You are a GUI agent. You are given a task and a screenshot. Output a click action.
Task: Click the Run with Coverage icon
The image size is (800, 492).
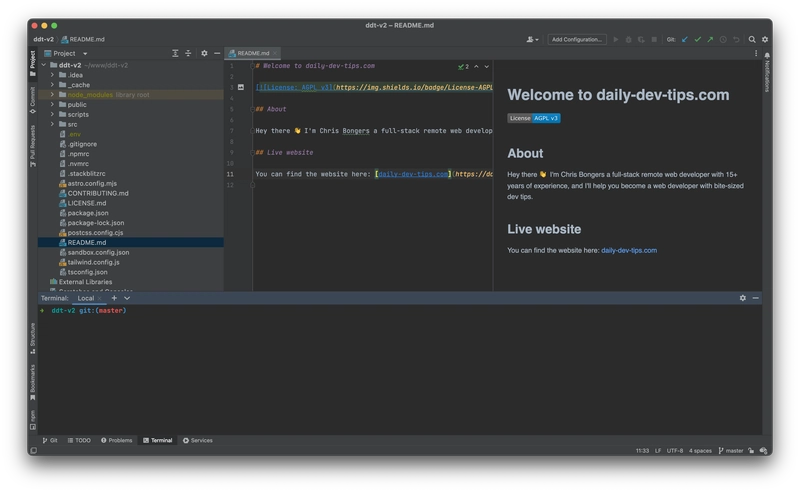click(641, 39)
